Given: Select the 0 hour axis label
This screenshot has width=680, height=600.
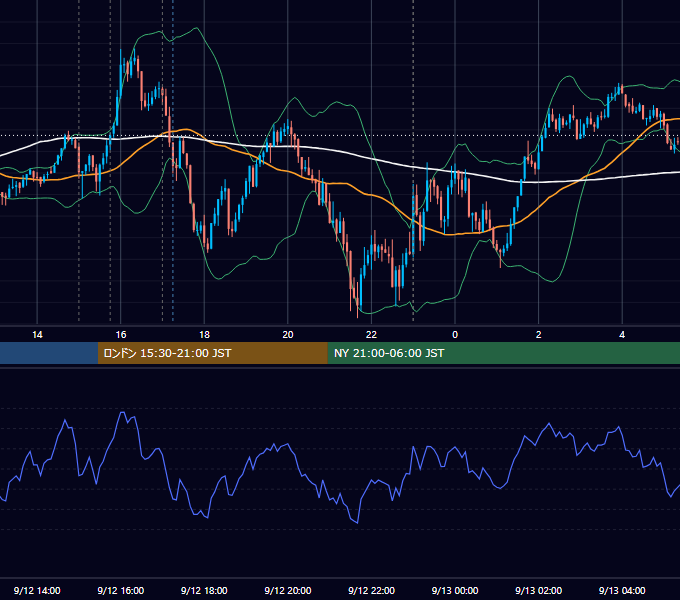Looking at the screenshot, I should [455, 335].
